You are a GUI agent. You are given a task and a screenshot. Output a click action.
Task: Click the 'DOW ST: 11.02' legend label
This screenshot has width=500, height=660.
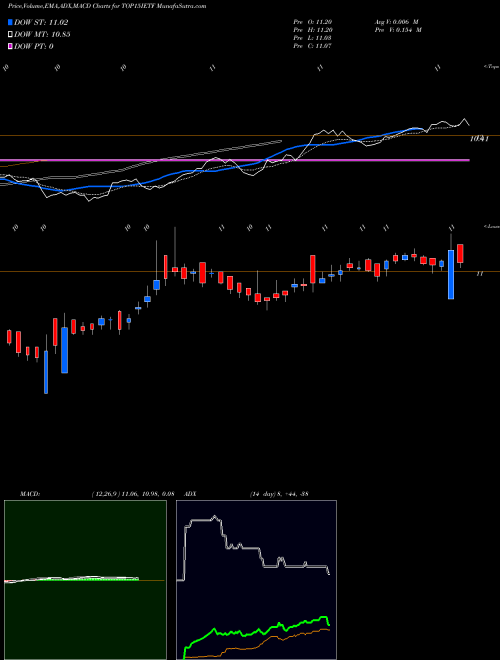click(x=41, y=22)
